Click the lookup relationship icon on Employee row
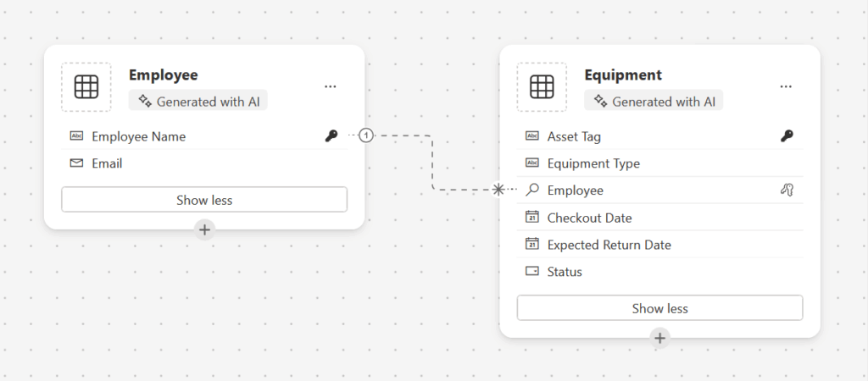The width and height of the screenshot is (868, 381). [787, 190]
